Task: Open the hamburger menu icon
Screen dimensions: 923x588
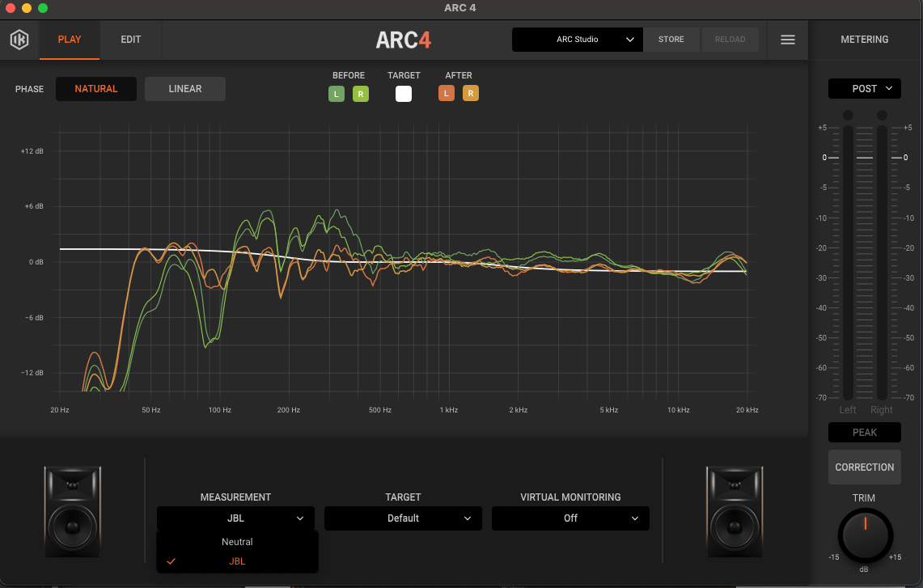Action: coord(788,40)
